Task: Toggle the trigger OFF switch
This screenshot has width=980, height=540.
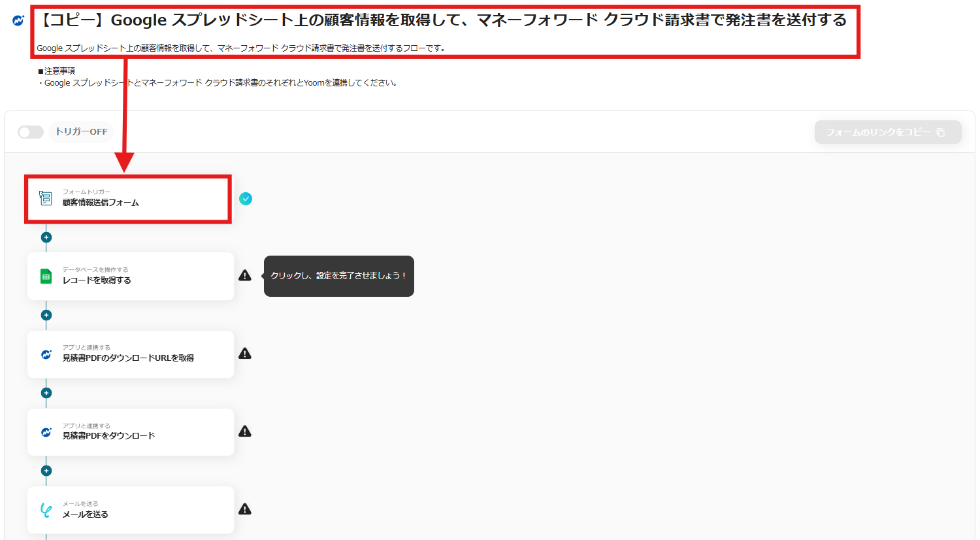Action: [x=31, y=132]
